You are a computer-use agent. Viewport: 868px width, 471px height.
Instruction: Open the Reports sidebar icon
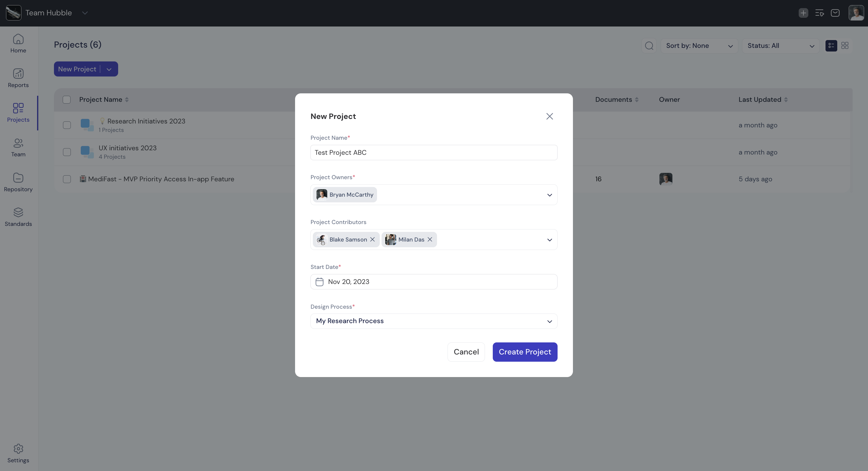(18, 78)
